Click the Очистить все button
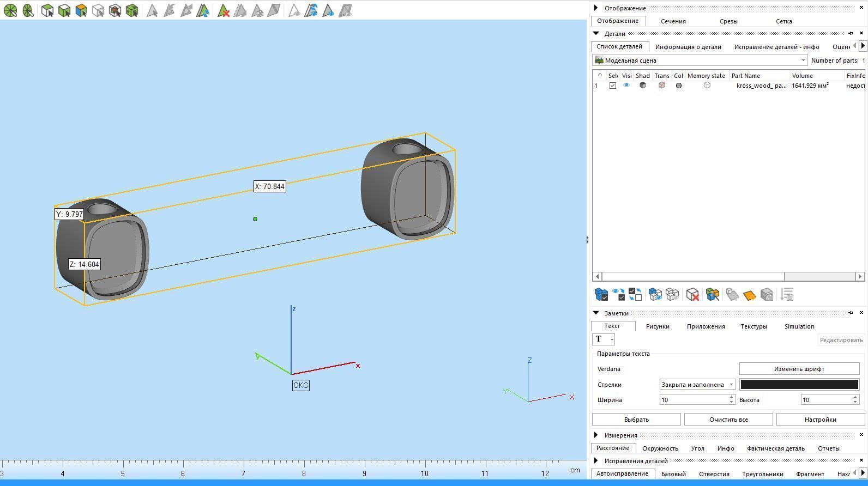Image resolution: width=868 pixels, height=486 pixels. [x=728, y=420]
